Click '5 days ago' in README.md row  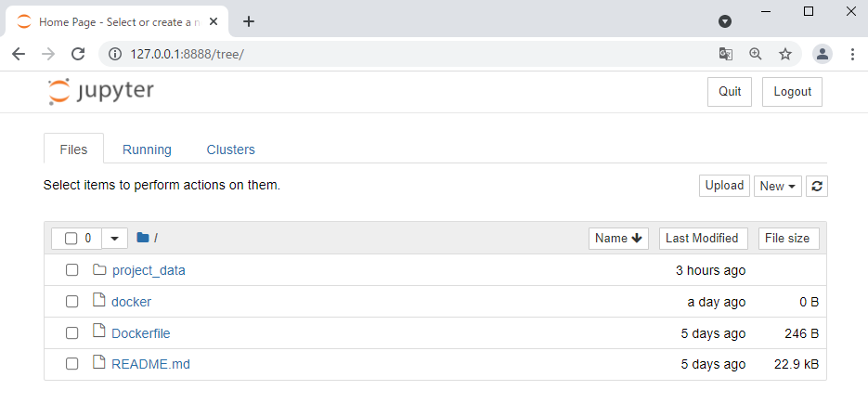[713, 364]
